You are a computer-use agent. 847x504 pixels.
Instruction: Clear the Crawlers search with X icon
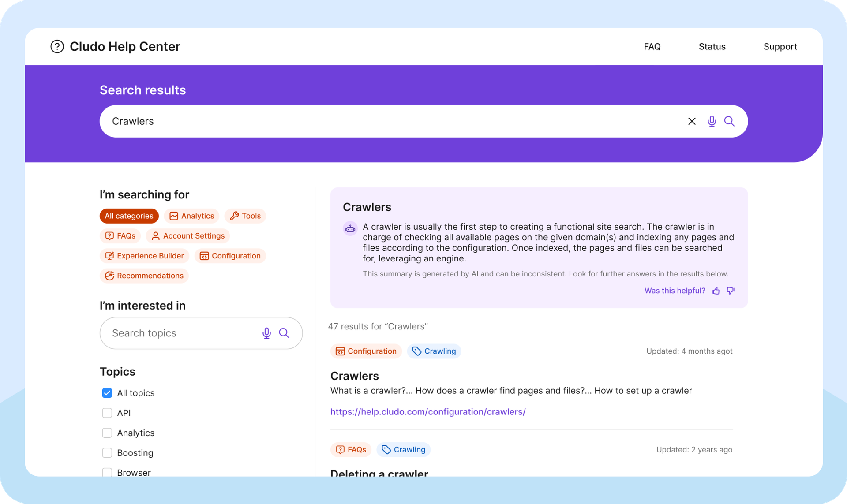pos(692,121)
